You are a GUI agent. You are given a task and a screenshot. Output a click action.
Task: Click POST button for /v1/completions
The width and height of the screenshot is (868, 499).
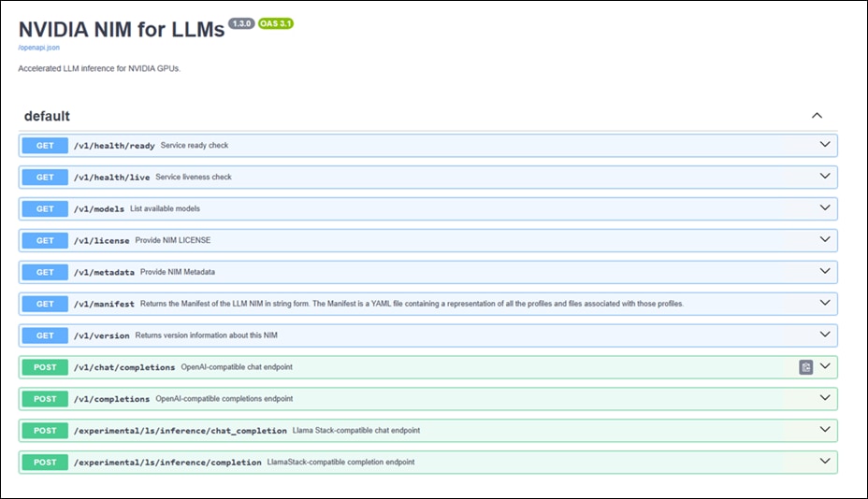pos(45,399)
